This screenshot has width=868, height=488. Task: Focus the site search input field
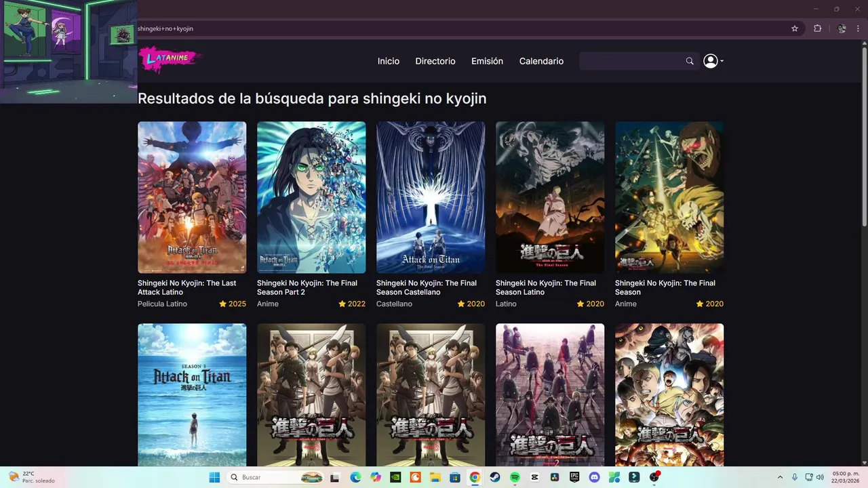click(x=631, y=61)
